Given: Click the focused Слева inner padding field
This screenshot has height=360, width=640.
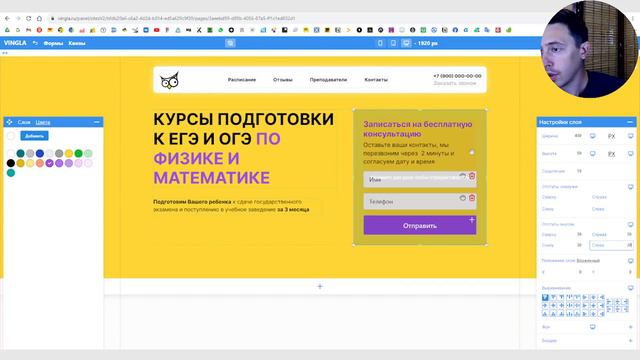Looking at the screenshot, I should click(x=611, y=245).
